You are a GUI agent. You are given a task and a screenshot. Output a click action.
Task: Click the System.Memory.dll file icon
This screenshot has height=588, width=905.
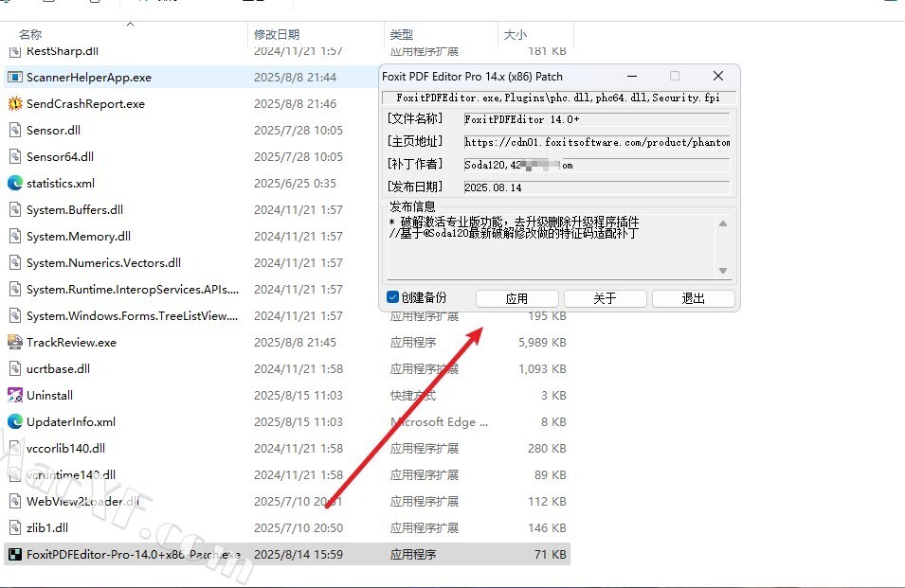coord(15,237)
